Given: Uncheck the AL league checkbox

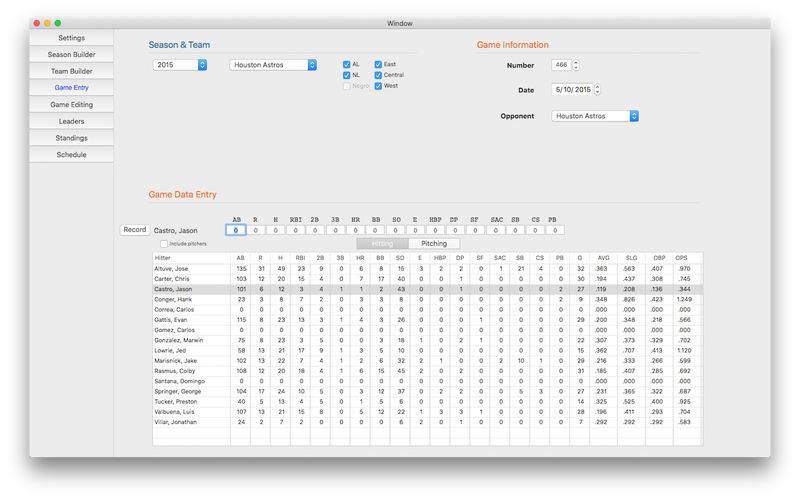Looking at the screenshot, I should (x=347, y=64).
